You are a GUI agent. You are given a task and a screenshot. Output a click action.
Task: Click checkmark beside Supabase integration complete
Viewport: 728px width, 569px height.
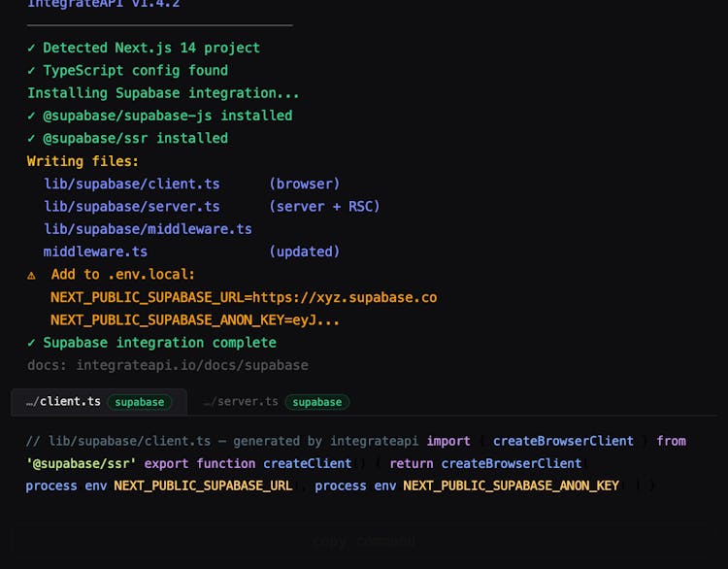click(32, 343)
